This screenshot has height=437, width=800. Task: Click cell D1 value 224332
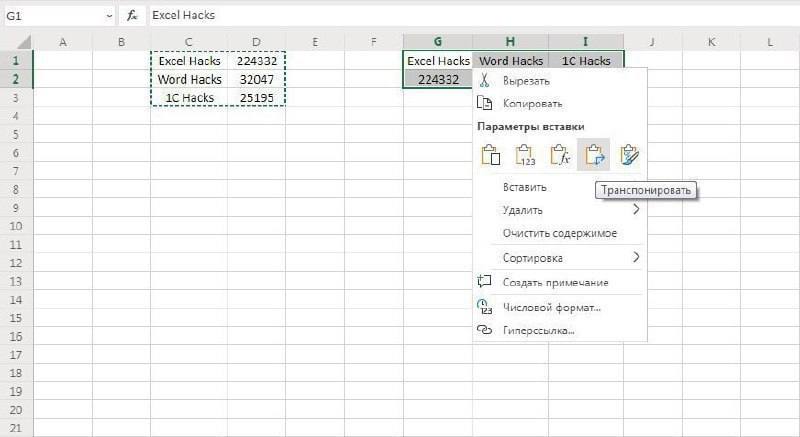[256, 61]
